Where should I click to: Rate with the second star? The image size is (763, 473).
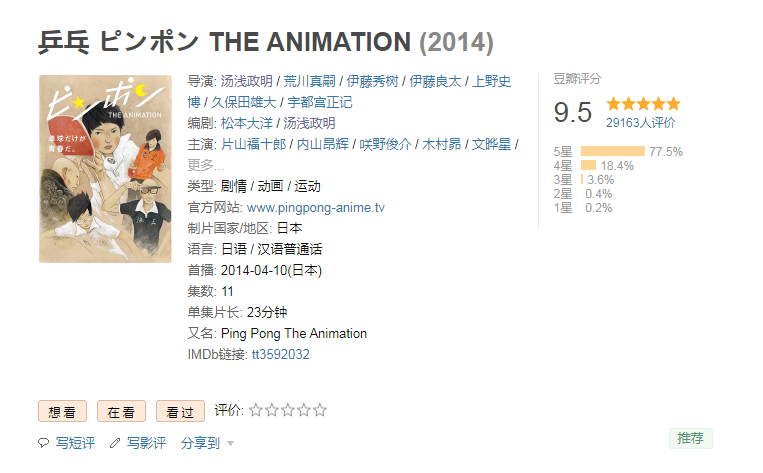pos(272,410)
